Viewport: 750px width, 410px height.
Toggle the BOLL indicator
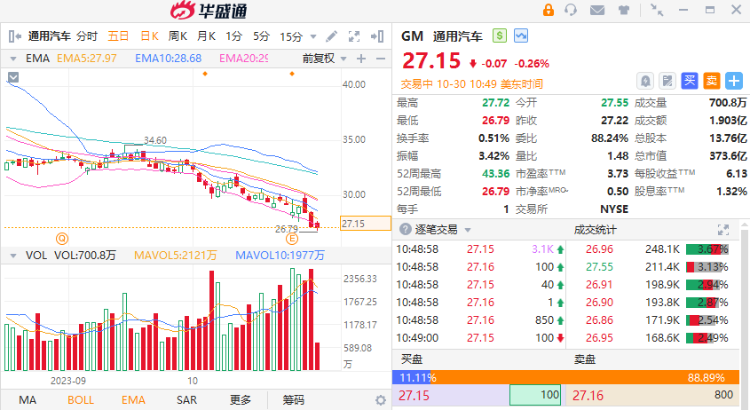[x=80, y=400]
